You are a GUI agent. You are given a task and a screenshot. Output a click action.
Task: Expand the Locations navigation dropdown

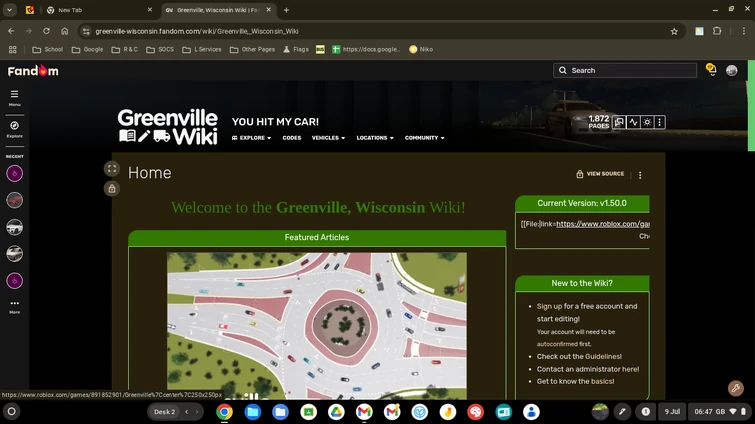tap(375, 138)
